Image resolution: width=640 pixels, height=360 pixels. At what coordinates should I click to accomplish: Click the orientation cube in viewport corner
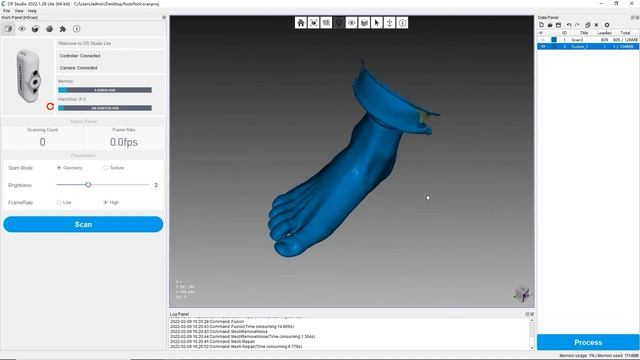pyautogui.click(x=522, y=294)
